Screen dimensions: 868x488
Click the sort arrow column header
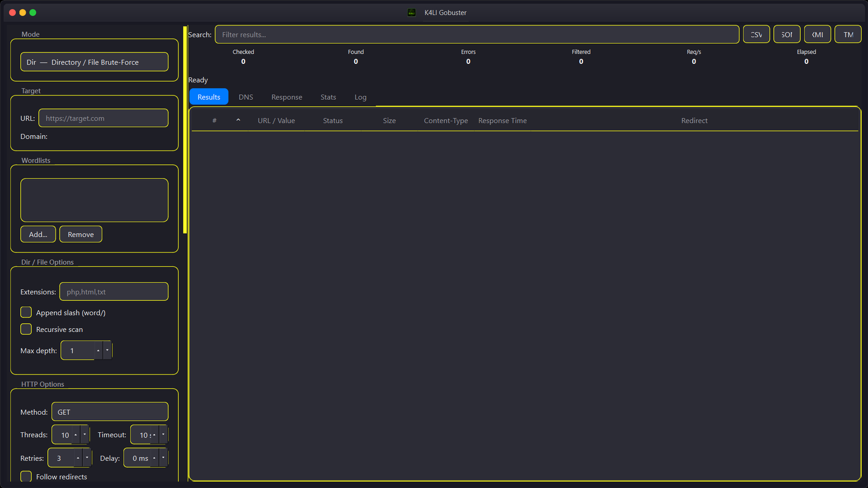point(238,120)
